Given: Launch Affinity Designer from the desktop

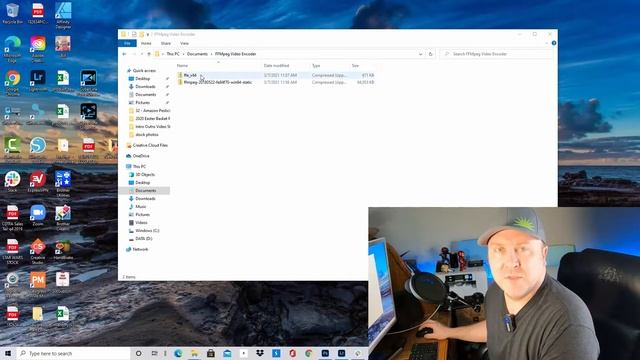Looking at the screenshot, I should [x=63, y=15].
